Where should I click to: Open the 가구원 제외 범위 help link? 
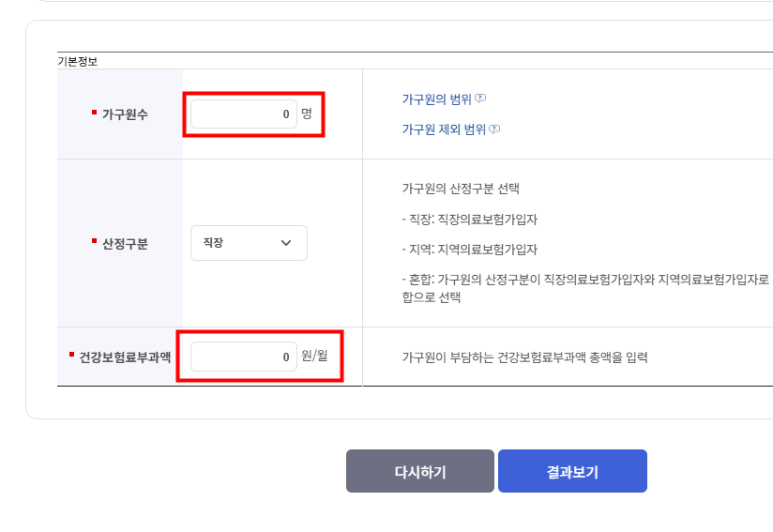[x=444, y=129]
